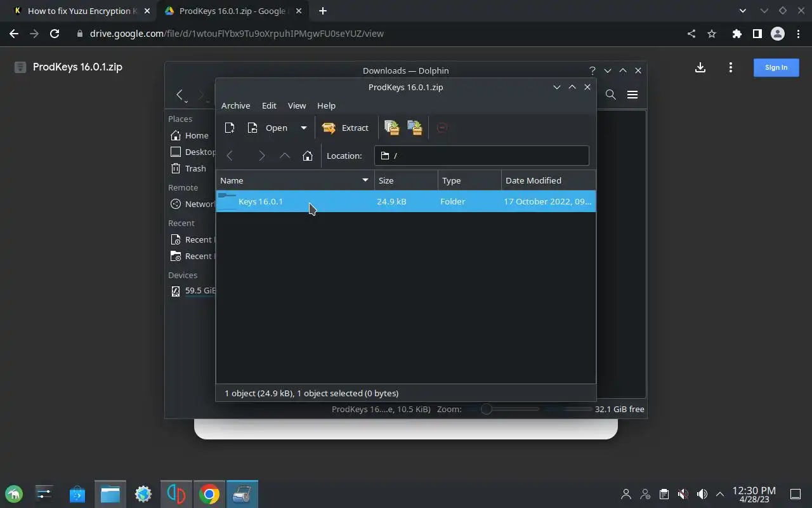Click the home icon in Ark location bar
The image size is (812, 508).
point(308,156)
